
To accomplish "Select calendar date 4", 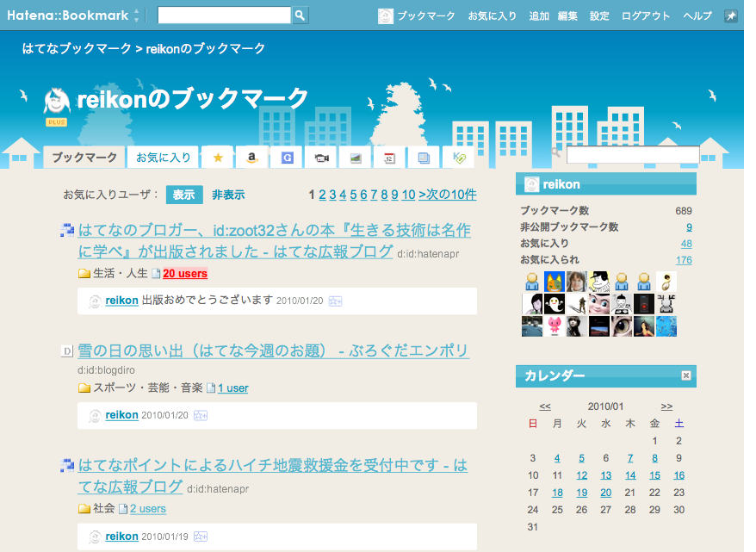I will click(557, 458).
